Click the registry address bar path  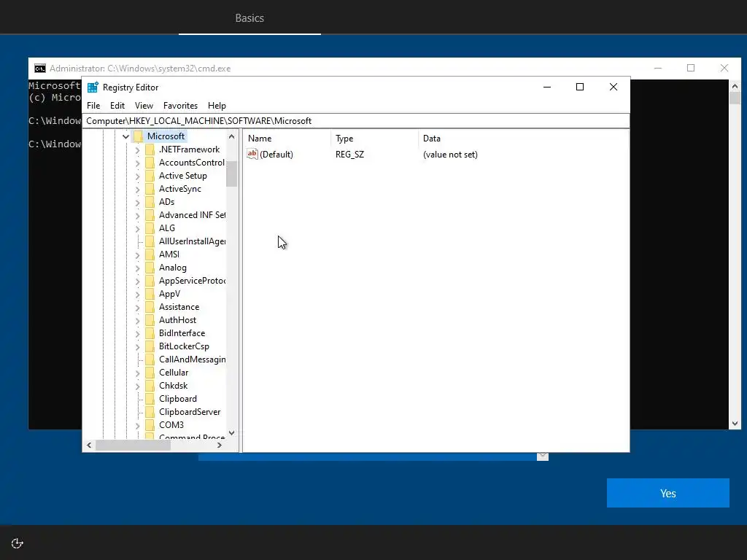(199, 121)
